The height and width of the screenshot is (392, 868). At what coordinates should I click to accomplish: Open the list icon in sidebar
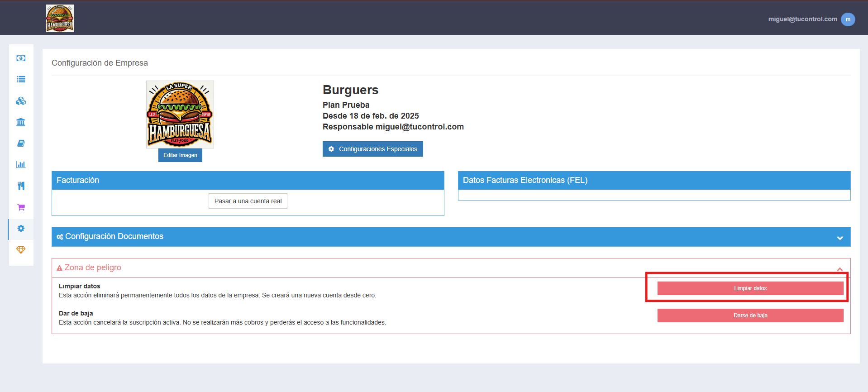coord(21,79)
